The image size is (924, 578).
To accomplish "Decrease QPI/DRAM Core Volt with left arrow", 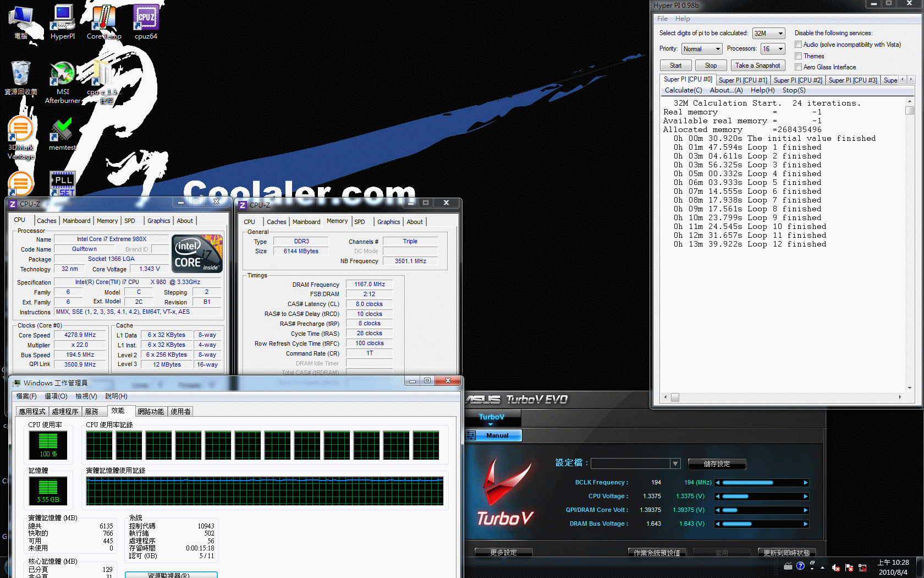I will 717,510.
